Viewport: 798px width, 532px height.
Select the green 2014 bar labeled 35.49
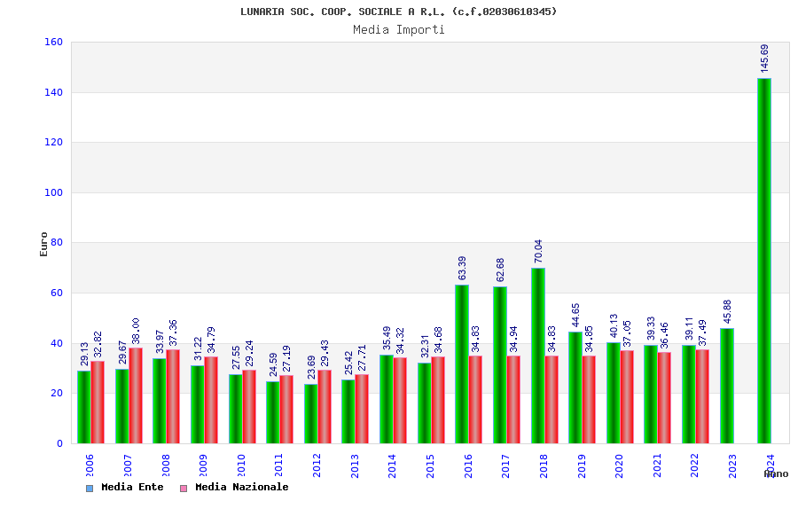[387, 399]
